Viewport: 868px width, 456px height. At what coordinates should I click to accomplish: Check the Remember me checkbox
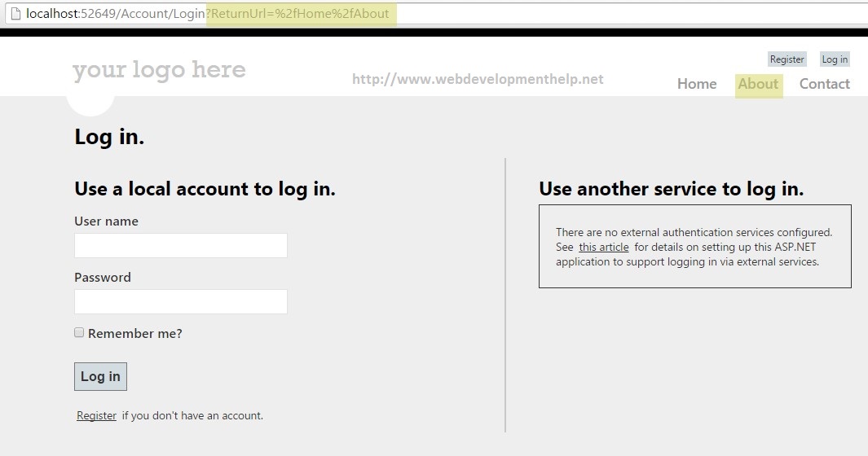point(79,332)
